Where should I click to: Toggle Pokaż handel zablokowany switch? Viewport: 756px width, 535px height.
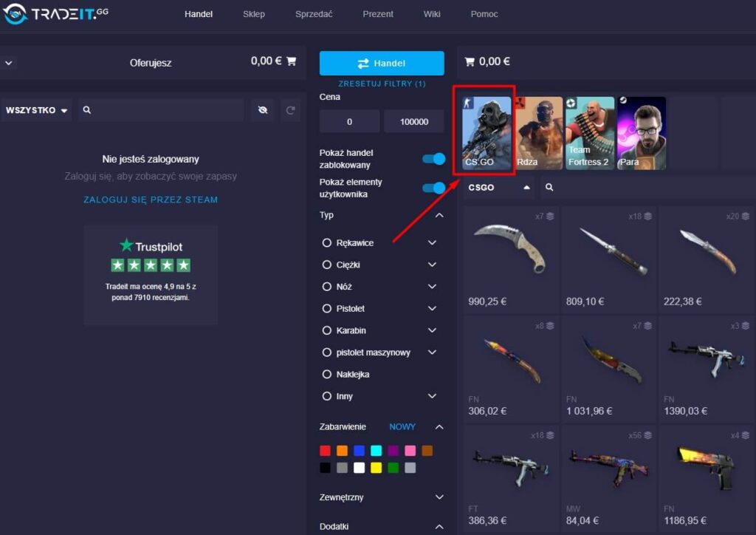click(x=433, y=159)
